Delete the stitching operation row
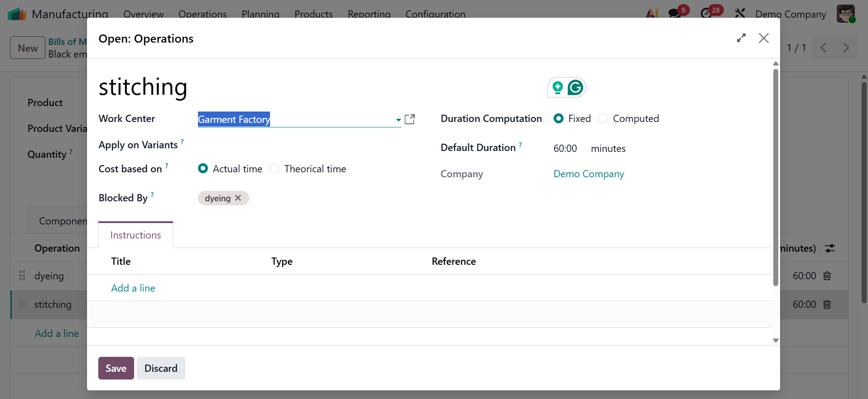Screen dimensions: 868x399 tap(827, 305)
